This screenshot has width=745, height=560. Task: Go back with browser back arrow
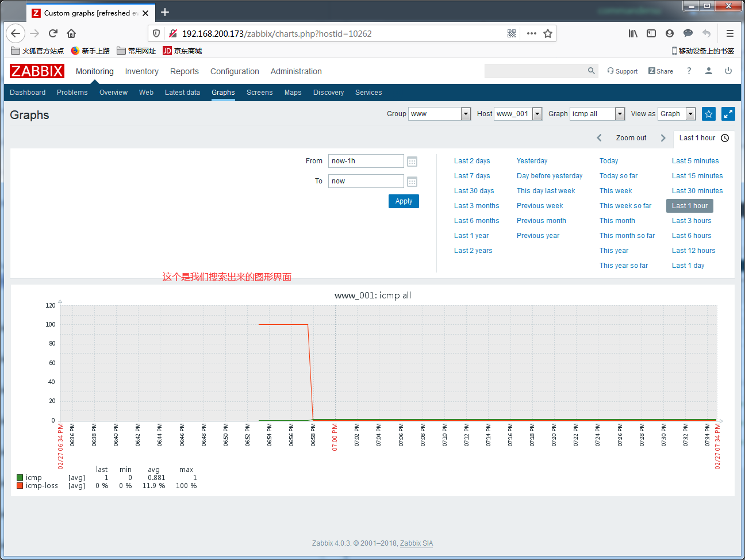tap(16, 33)
